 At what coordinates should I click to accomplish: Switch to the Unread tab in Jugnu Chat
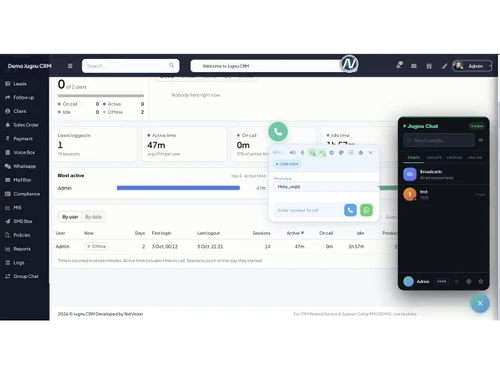tap(454, 158)
